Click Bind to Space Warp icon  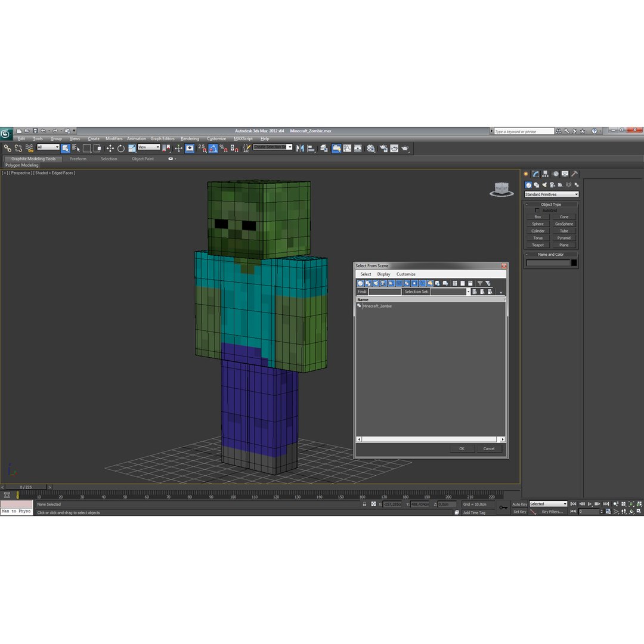click(29, 148)
